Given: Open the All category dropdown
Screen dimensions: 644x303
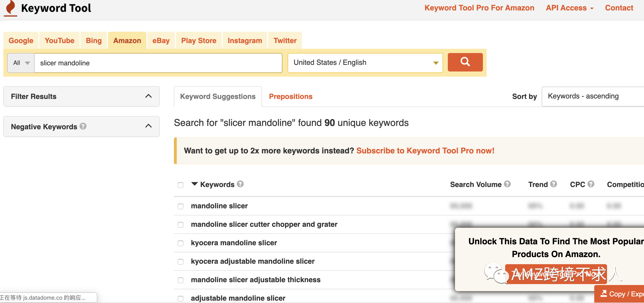Looking at the screenshot, I should pos(21,63).
